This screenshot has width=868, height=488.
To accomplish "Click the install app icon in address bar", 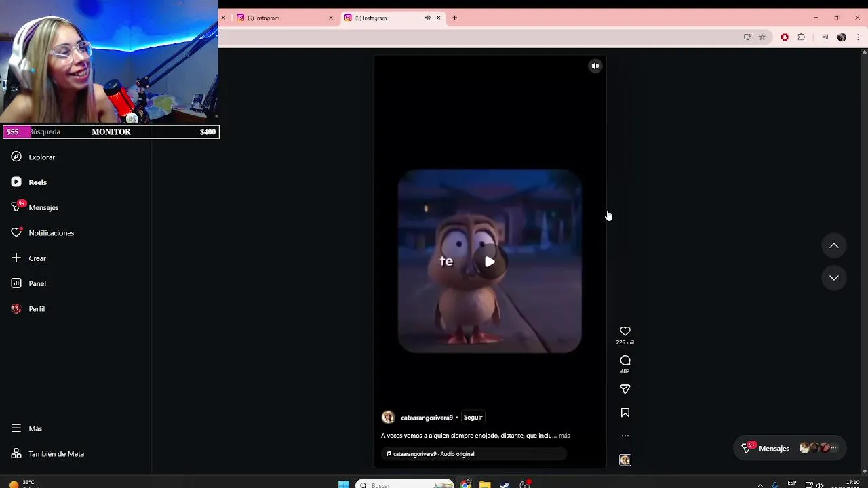I will pyautogui.click(x=747, y=37).
